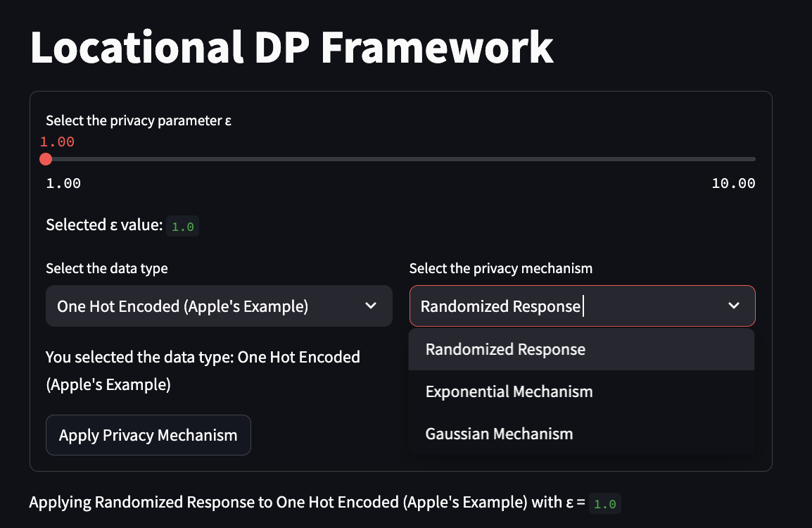Click the red 1.00 slider value readout

click(57, 142)
